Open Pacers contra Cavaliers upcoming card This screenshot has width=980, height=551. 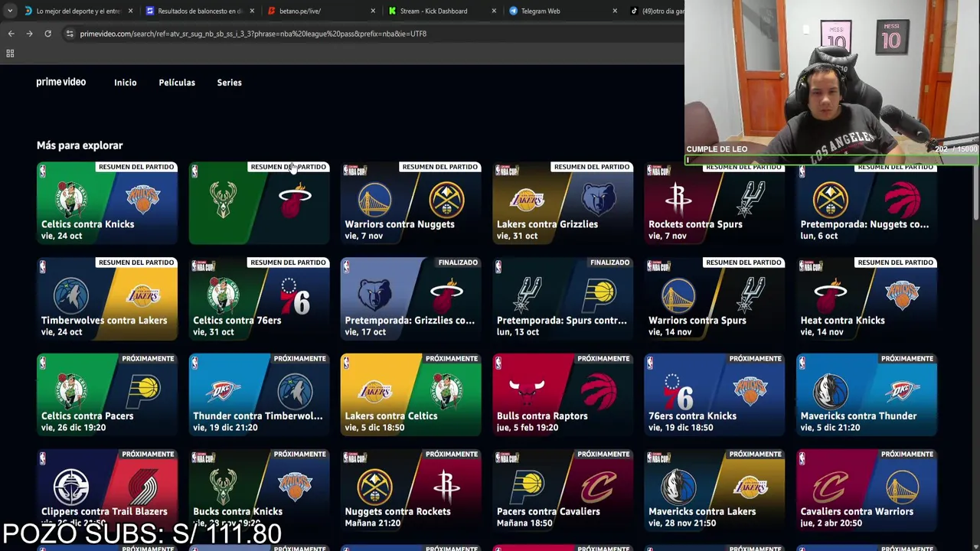(563, 490)
